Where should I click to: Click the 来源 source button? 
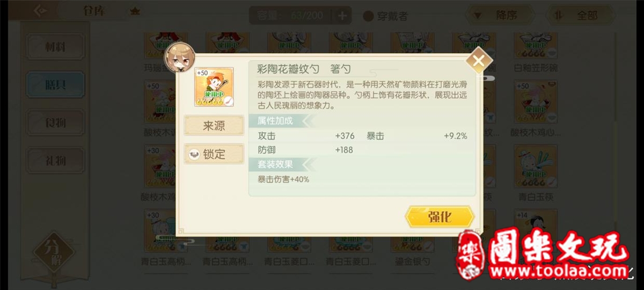coord(214,126)
